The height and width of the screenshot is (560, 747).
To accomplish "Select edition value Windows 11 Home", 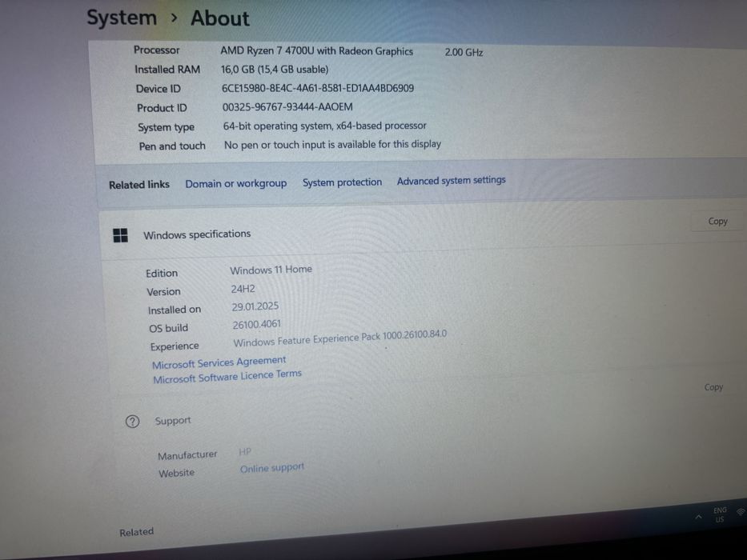I will coord(271,270).
